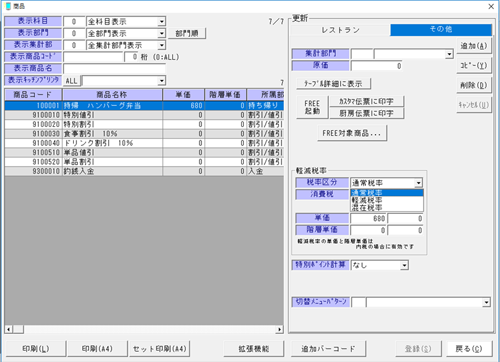Click the 商品名称 column header

[x=112, y=95]
